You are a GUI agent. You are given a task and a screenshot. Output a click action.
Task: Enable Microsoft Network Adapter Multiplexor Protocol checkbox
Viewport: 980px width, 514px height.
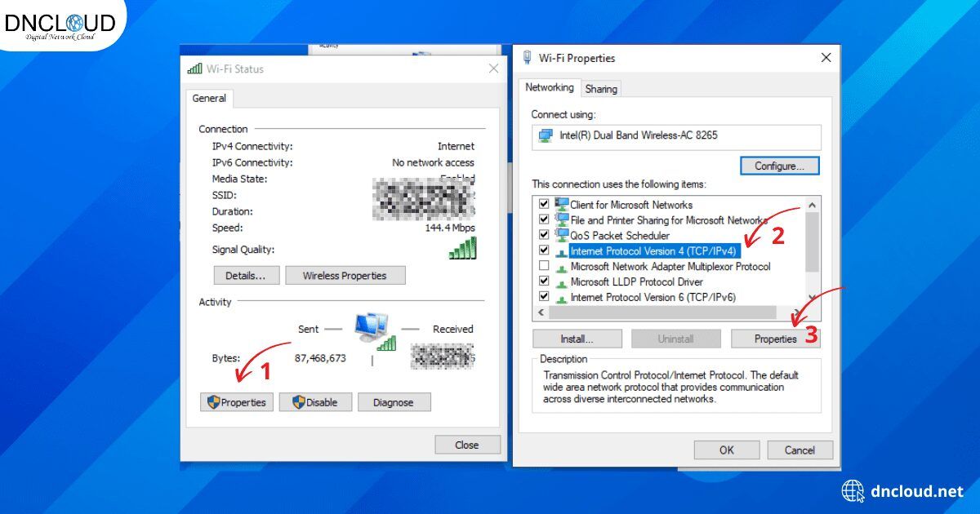click(x=544, y=266)
